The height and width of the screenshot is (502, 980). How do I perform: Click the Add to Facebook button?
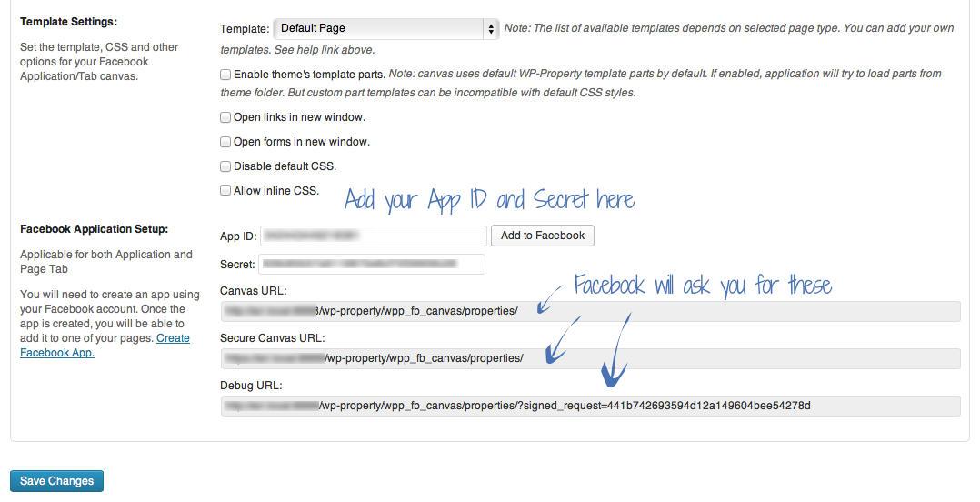click(x=543, y=236)
